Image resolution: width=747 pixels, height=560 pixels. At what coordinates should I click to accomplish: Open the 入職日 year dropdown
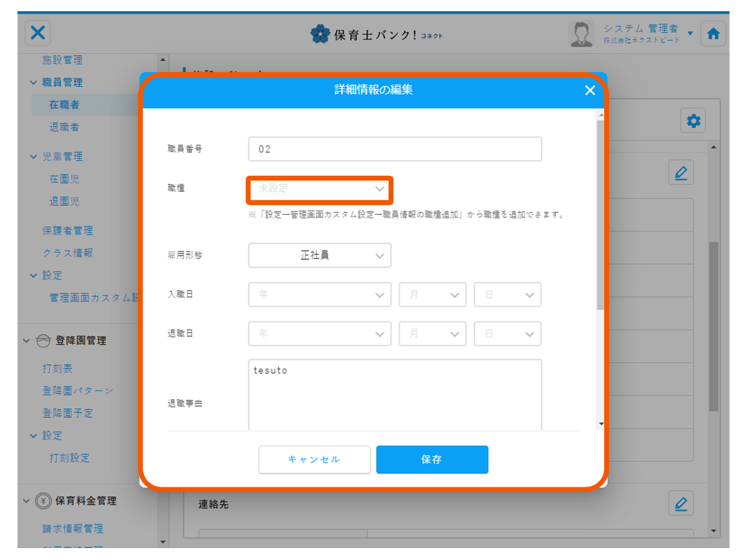[x=319, y=295]
